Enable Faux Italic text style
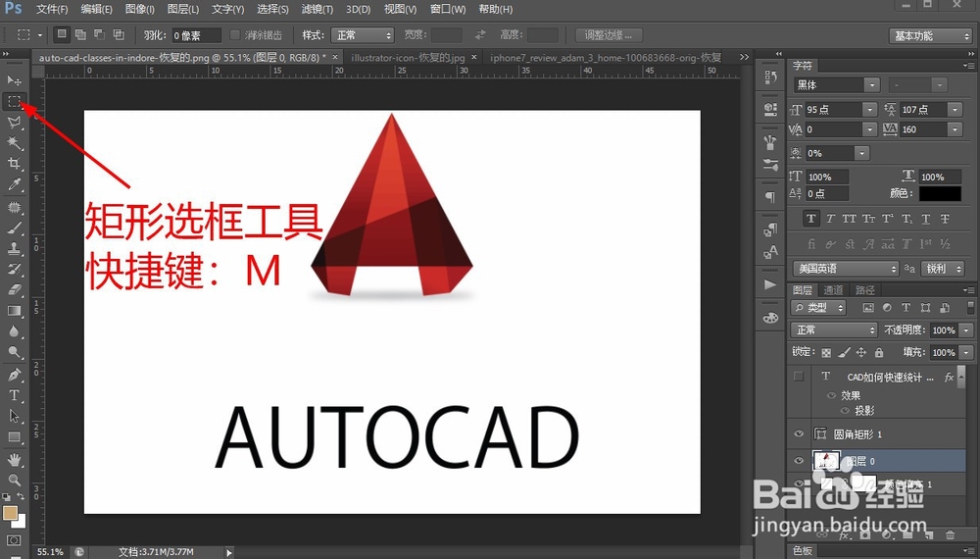The image size is (980, 559). 830,219
